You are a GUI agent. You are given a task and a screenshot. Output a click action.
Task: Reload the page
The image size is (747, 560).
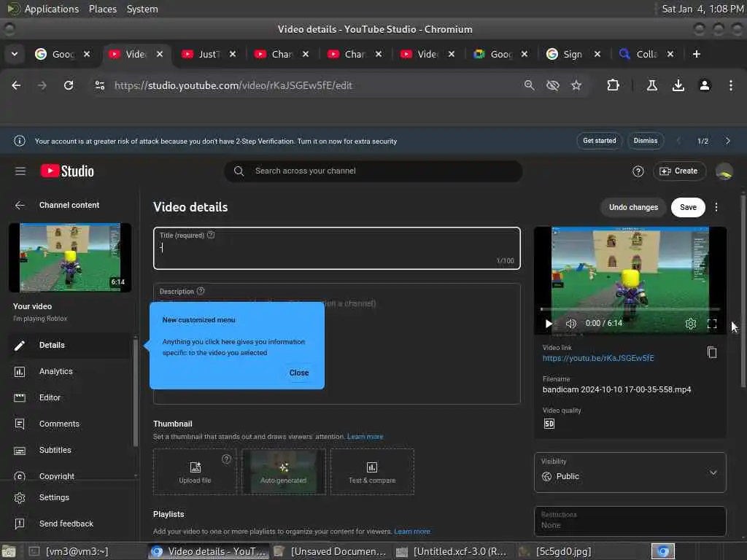click(69, 85)
